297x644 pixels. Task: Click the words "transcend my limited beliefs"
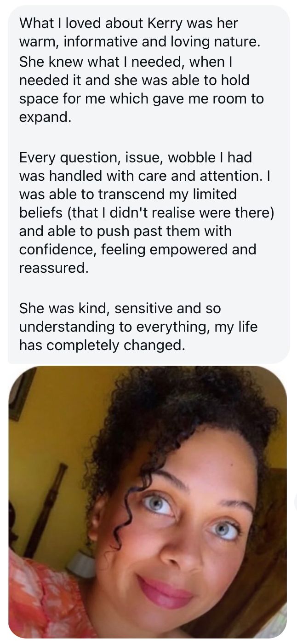pyautogui.click(x=128, y=203)
